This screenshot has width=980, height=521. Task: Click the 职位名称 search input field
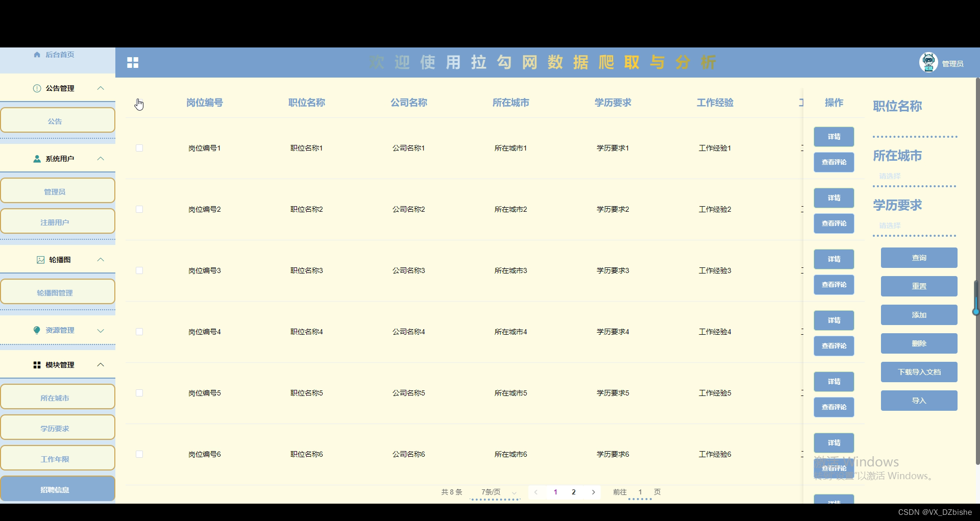pos(915,127)
